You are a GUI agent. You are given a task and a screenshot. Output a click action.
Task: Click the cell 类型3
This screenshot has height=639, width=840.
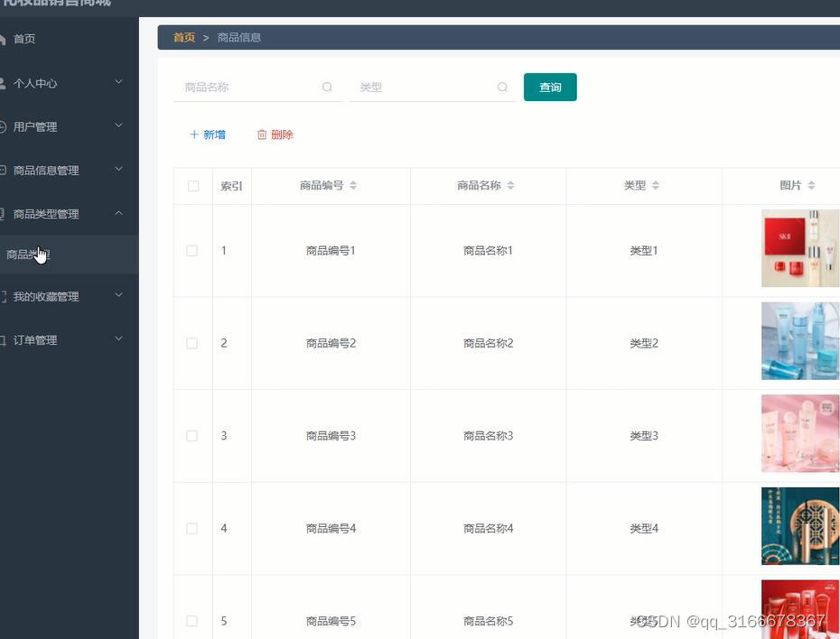(x=644, y=436)
